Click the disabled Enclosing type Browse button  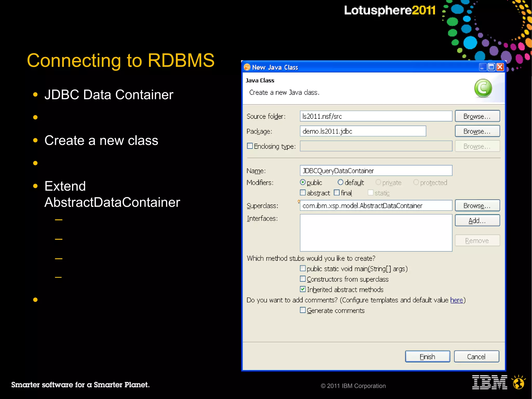pos(477,146)
